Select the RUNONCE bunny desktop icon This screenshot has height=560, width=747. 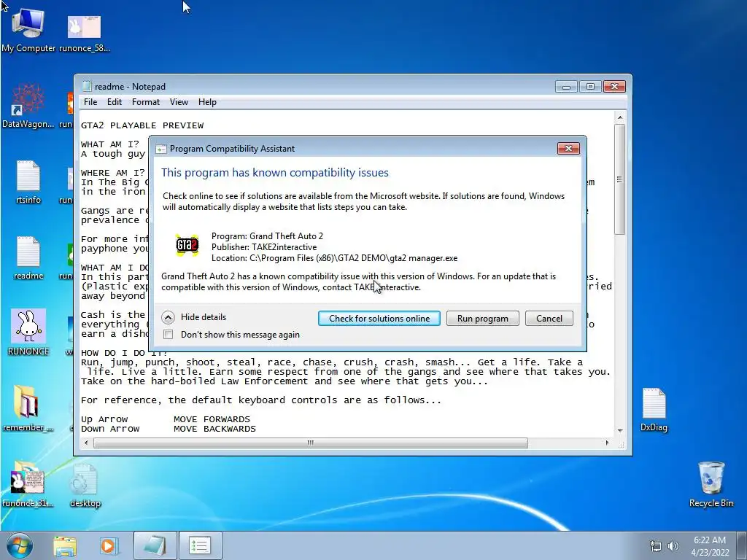coord(28,332)
